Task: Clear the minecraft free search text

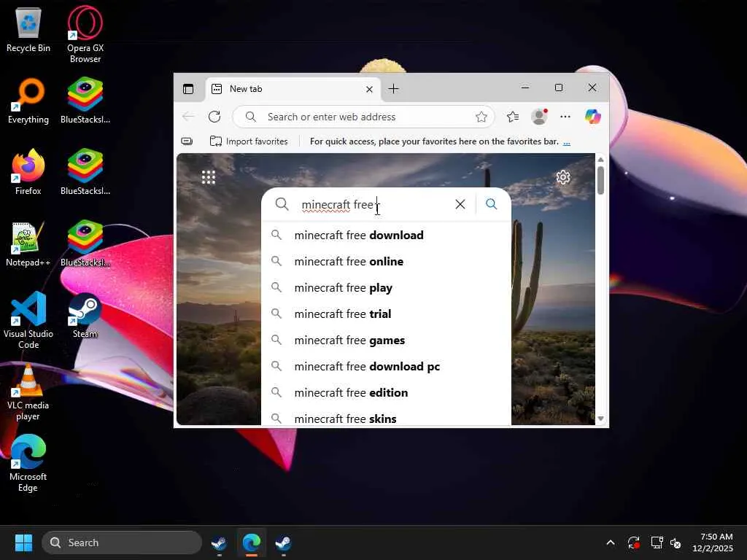Action: click(x=460, y=204)
